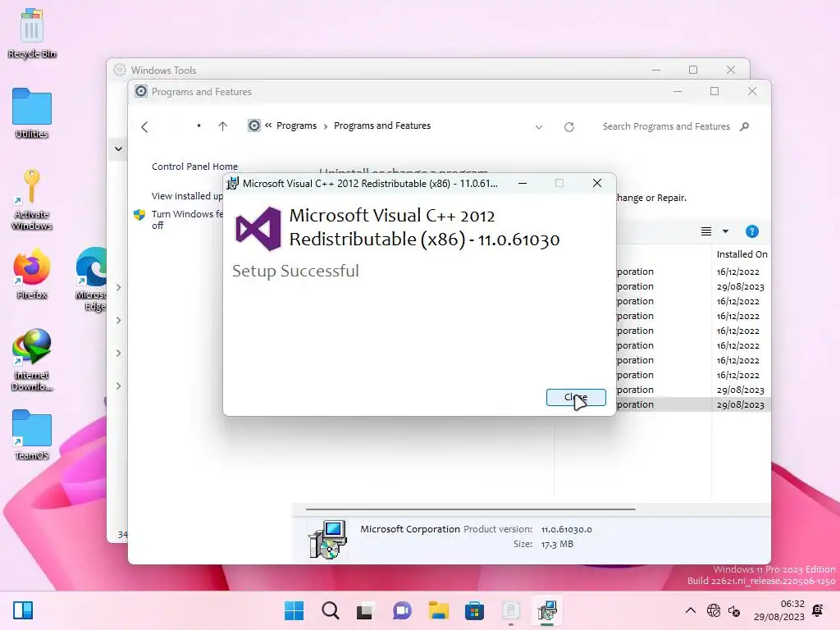Sort by Installed On column header

click(x=742, y=254)
